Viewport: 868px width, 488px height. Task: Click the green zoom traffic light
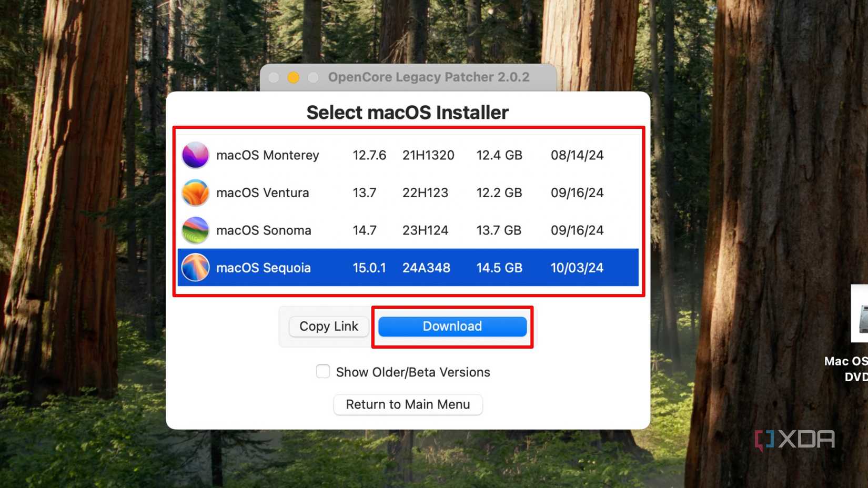(312, 77)
